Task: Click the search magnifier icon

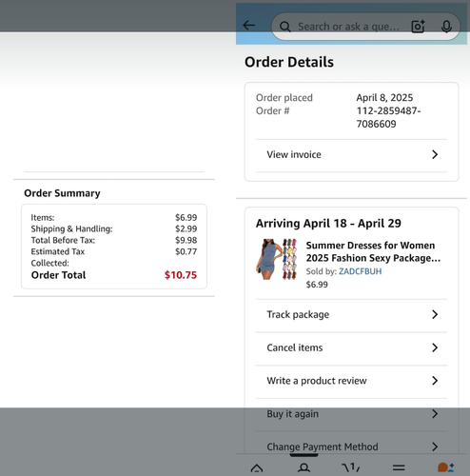Action: pos(285,27)
